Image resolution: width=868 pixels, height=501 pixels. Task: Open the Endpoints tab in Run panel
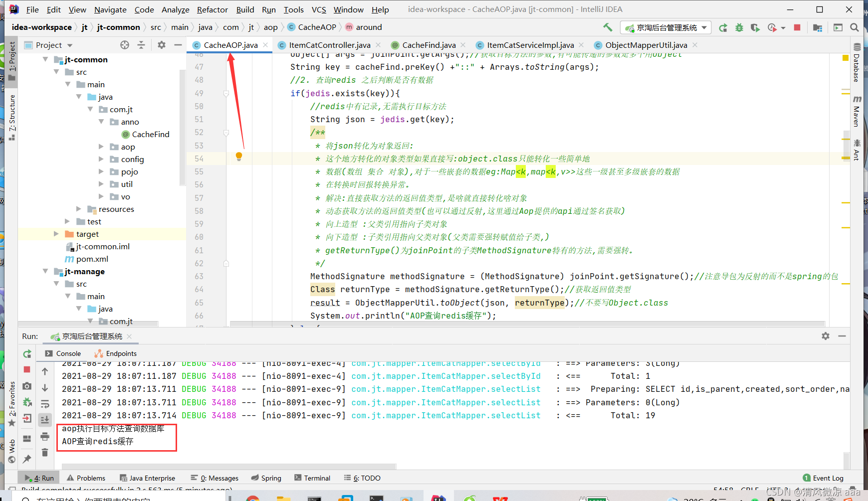point(116,353)
